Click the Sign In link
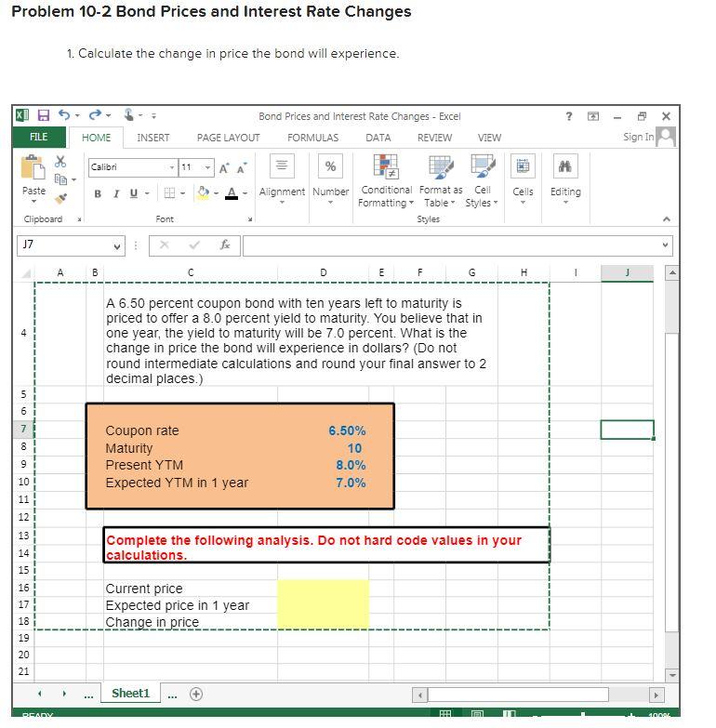The height and width of the screenshot is (728, 716). click(x=639, y=137)
